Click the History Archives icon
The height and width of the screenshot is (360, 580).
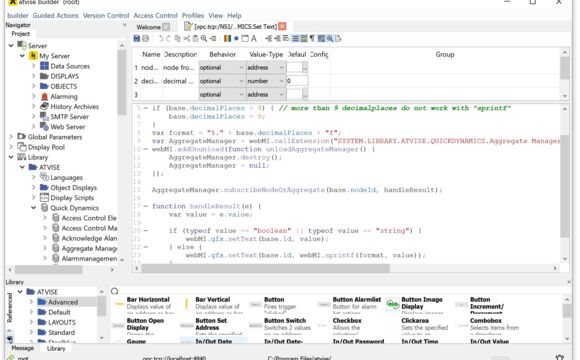[x=44, y=107]
